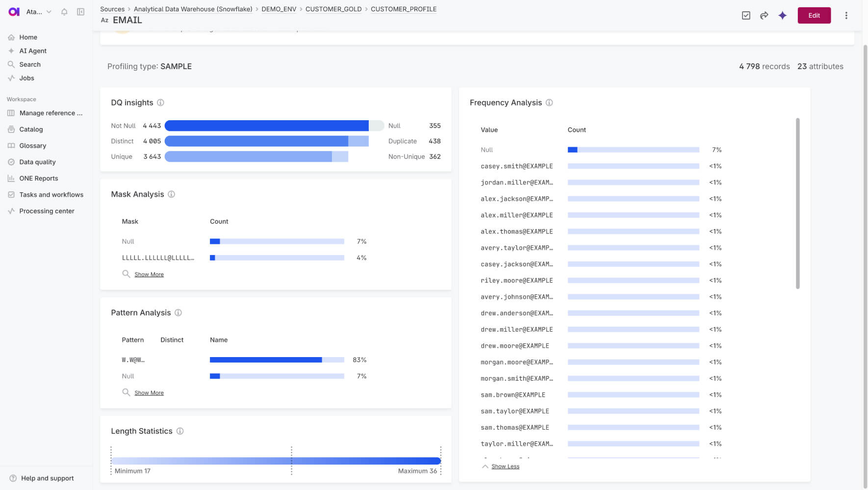Expand Mask Analysis with Show More

tap(149, 275)
